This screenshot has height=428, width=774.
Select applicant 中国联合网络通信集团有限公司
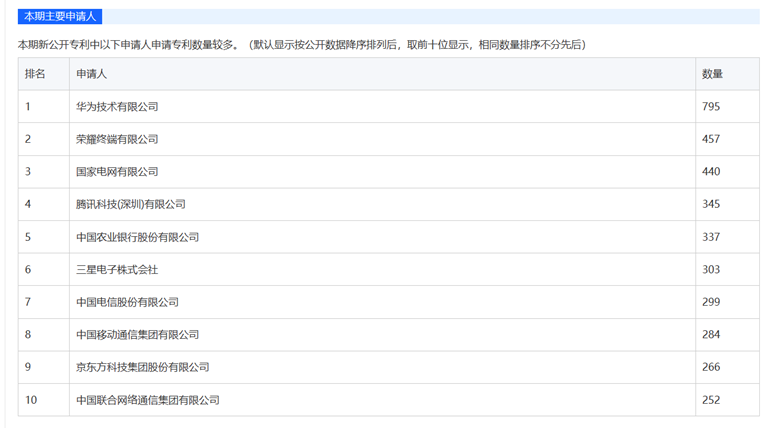click(148, 400)
